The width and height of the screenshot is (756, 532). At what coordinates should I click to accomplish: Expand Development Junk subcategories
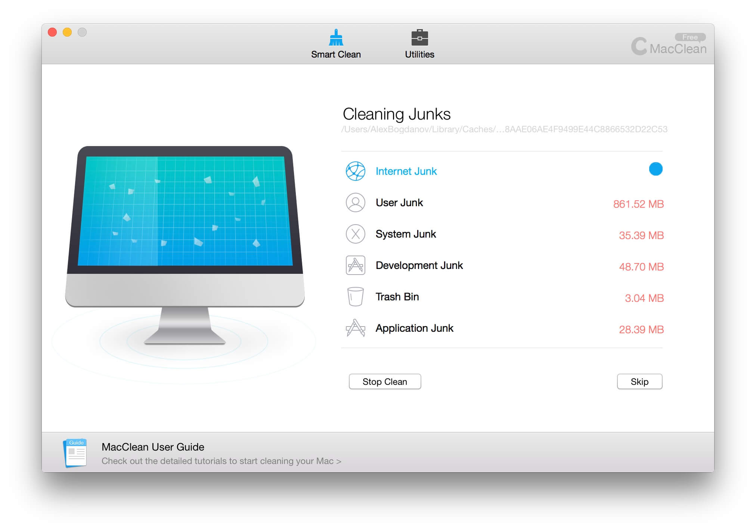(x=420, y=266)
